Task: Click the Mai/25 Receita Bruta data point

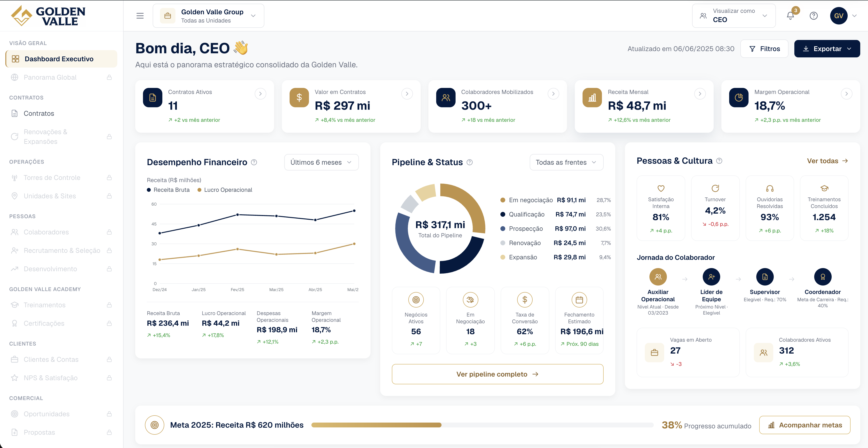Action: pyautogui.click(x=354, y=211)
